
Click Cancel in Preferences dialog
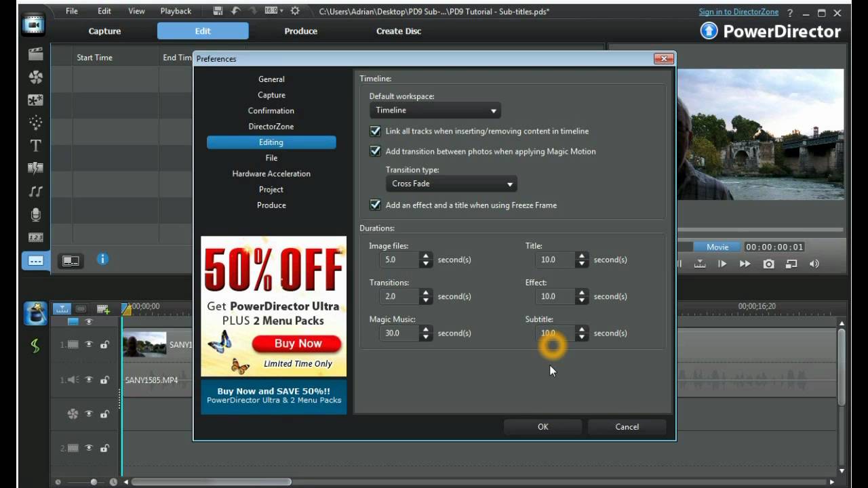click(x=627, y=426)
